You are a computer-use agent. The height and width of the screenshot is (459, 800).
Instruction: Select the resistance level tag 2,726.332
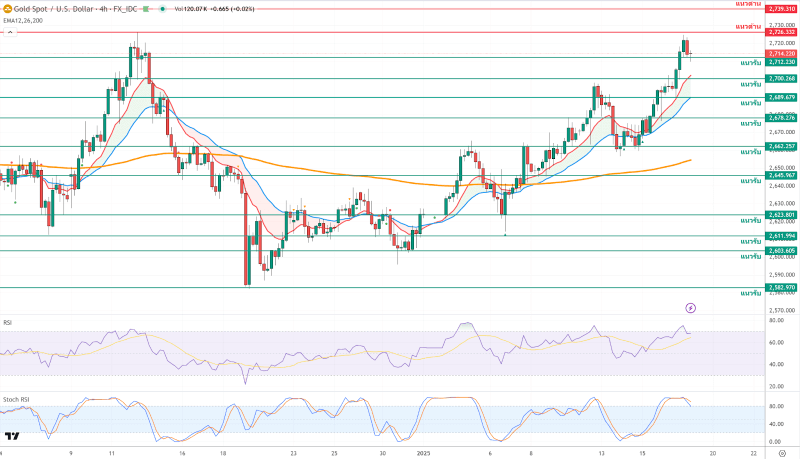781,32
